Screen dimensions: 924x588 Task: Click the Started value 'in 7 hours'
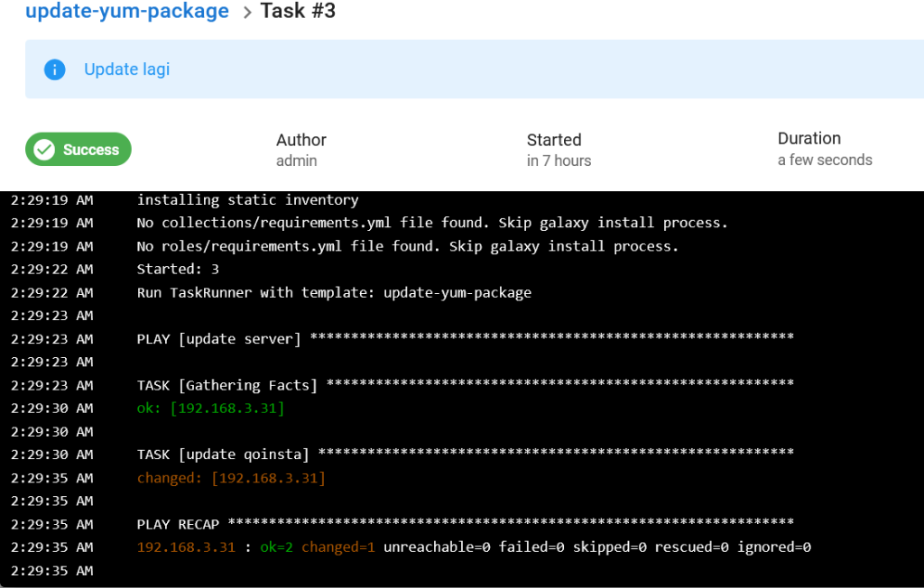(x=559, y=161)
